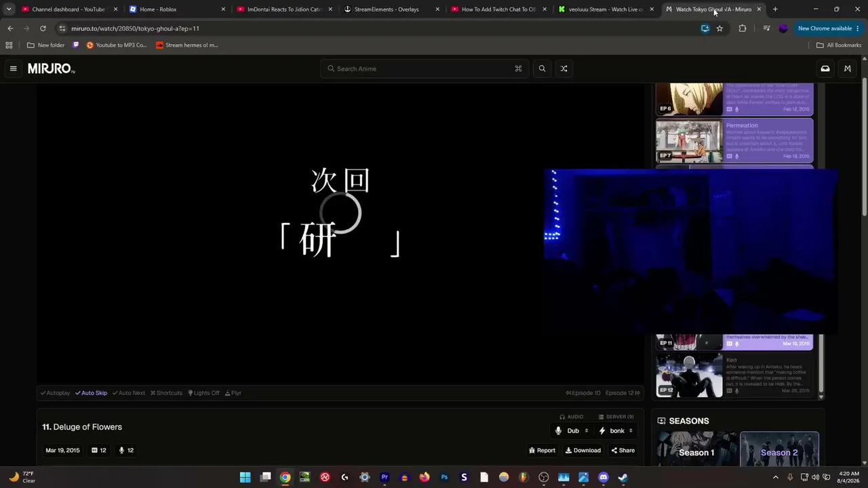Switch to Channel dashboard YouTube tab

(x=70, y=9)
